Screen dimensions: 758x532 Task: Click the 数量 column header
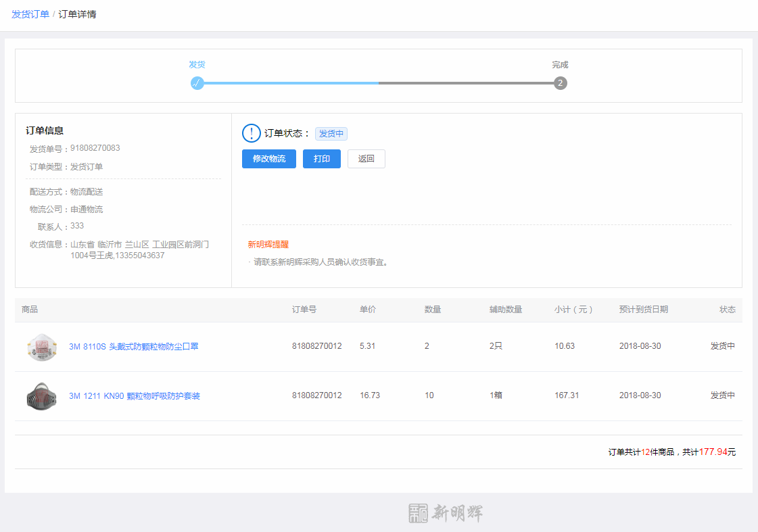click(x=433, y=309)
